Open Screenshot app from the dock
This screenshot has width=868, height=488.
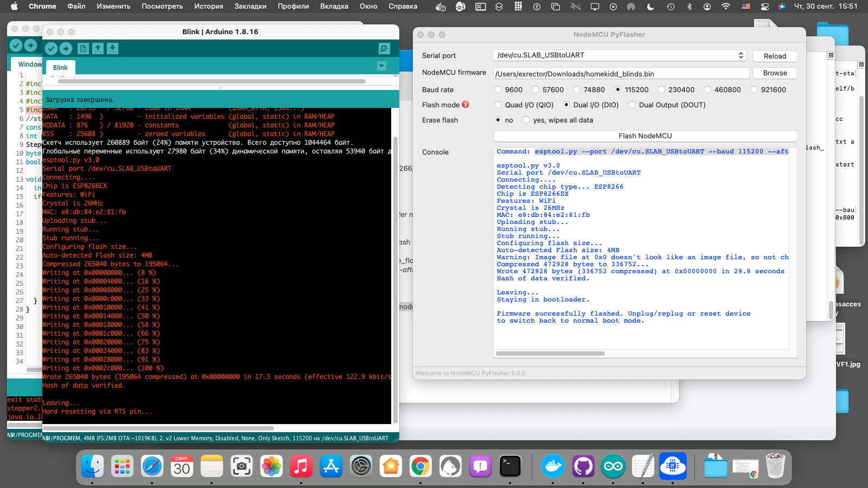pyautogui.click(x=241, y=466)
